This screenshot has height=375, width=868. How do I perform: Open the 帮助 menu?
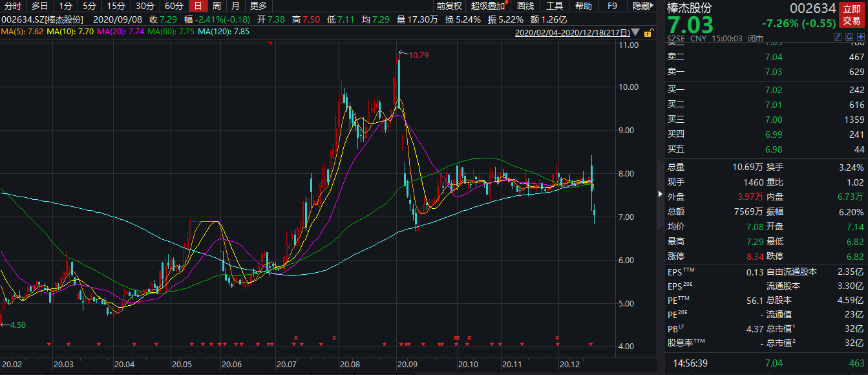click(583, 6)
